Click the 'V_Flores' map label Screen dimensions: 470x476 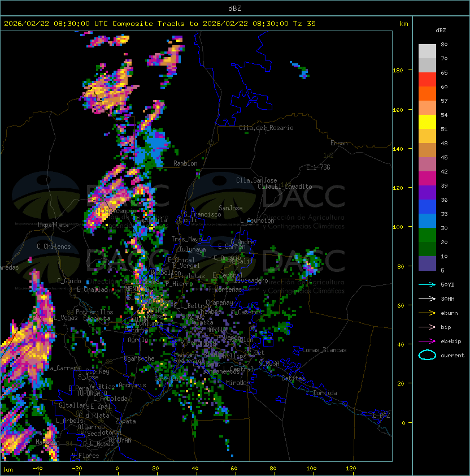coord(85,456)
